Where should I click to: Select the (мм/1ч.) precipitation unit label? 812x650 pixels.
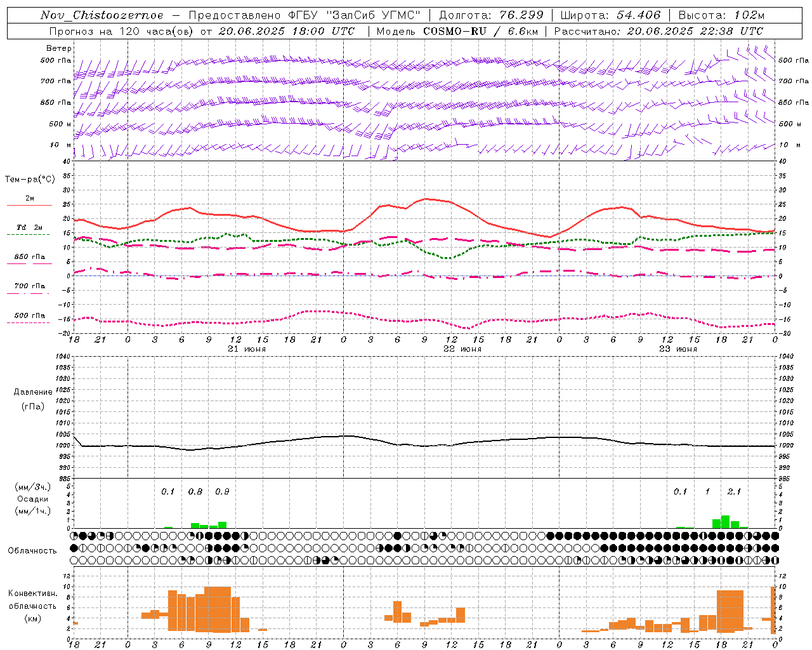[x=34, y=510]
